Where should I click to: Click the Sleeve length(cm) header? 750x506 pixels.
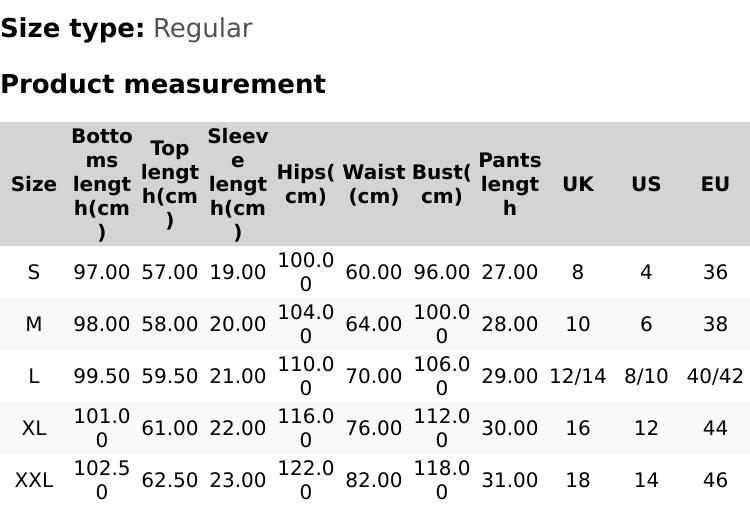click(x=238, y=184)
